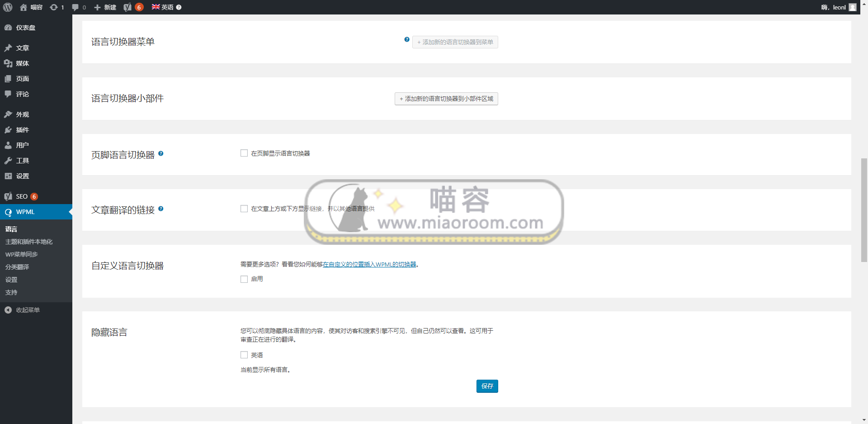This screenshot has width=868, height=424.
Task: Click the 插件 plug icon
Action: (x=8, y=130)
